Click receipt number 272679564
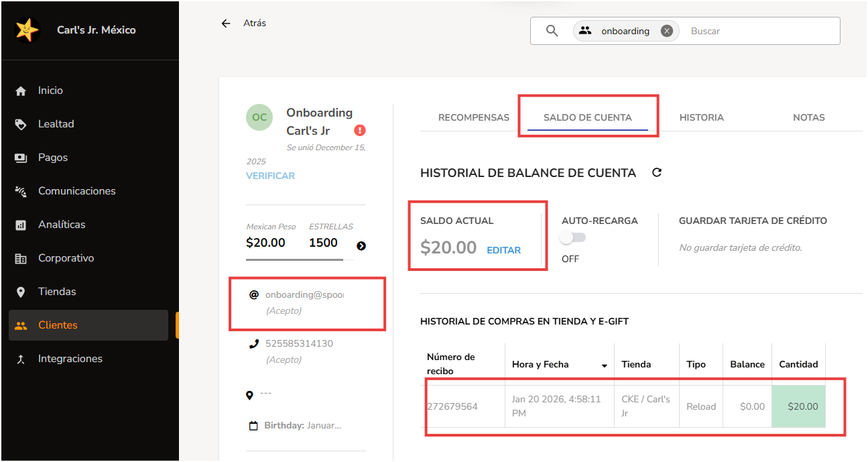 452,406
